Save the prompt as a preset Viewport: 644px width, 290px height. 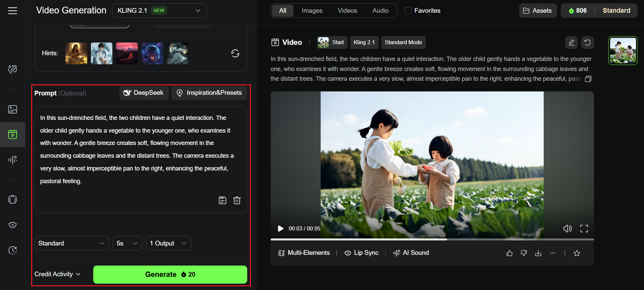[x=222, y=200]
